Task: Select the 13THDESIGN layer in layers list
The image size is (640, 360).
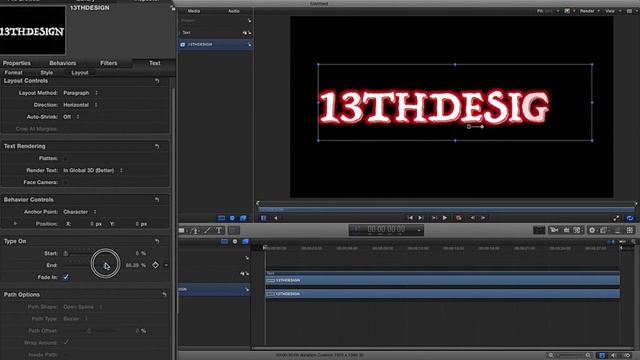Action: 215,44
